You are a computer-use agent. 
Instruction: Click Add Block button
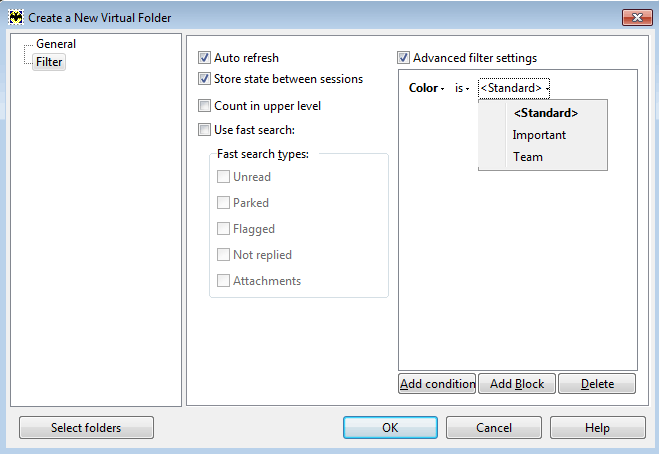pyautogui.click(x=517, y=383)
